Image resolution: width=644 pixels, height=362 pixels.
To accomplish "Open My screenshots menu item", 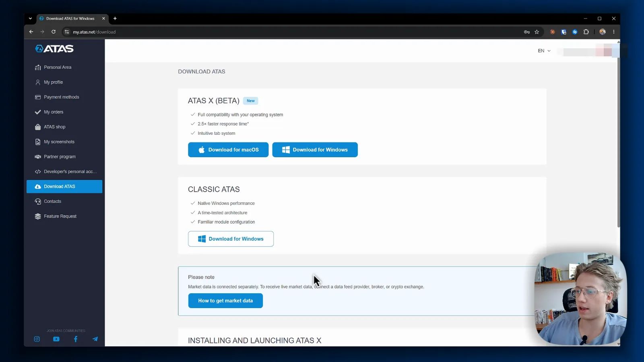I will (64, 142).
